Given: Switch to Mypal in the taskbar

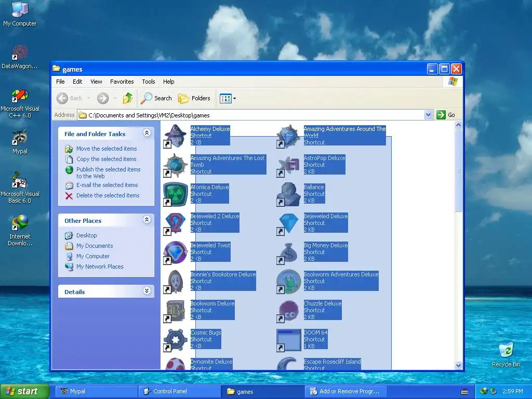Looking at the screenshot, I should pyautogui.click(x=96, y=391).
